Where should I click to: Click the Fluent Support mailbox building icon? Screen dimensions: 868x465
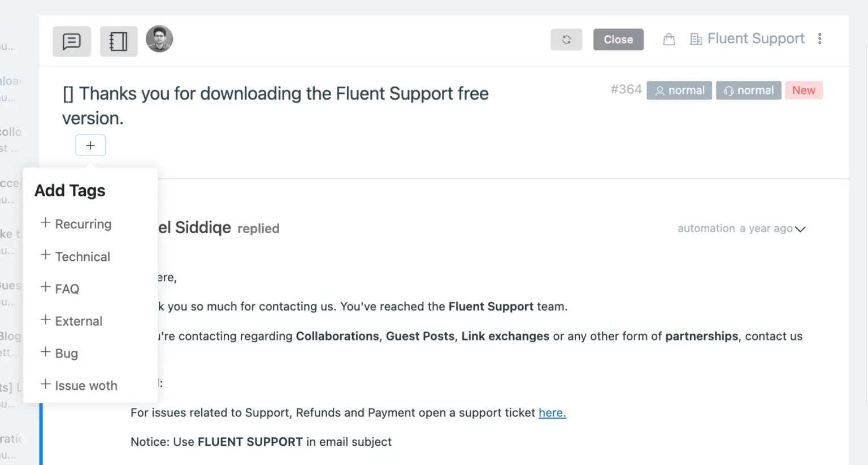(696, 39)
